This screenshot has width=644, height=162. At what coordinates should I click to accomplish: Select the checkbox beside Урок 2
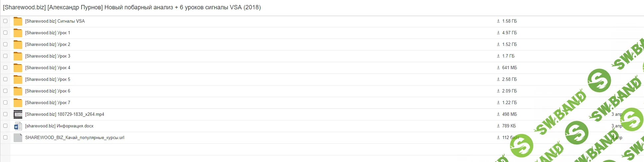(x=5, y=44)
